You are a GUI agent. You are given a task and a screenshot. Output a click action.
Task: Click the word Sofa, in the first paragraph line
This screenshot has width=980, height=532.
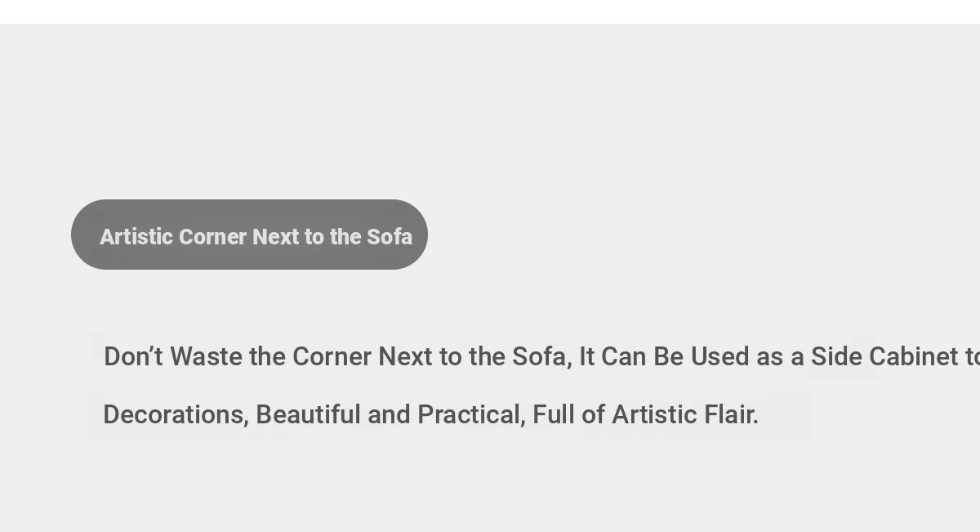(x=542, y=356)
